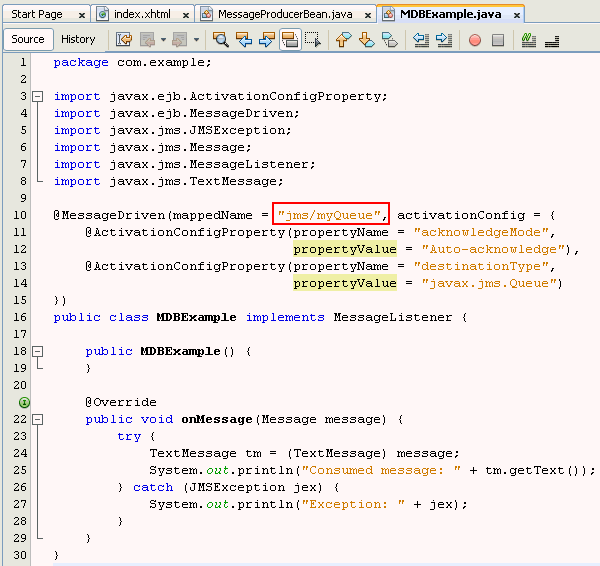Click the Find Selection magnifier icon
The image size is (600, 566).
pos(221,40)
